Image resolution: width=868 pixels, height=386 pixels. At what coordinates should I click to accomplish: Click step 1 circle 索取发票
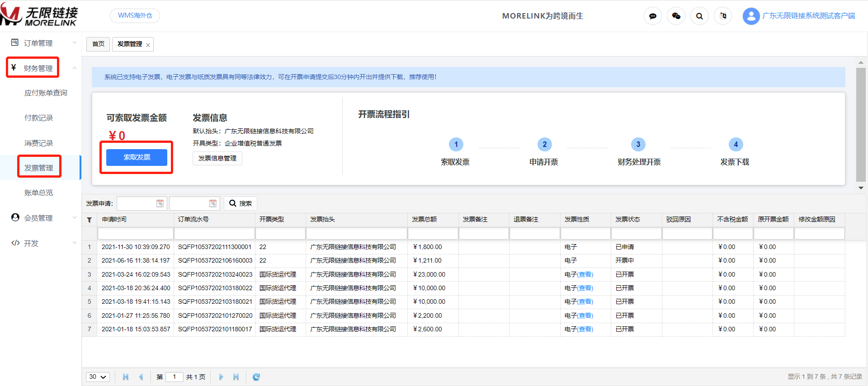click(x=456, y=144)
